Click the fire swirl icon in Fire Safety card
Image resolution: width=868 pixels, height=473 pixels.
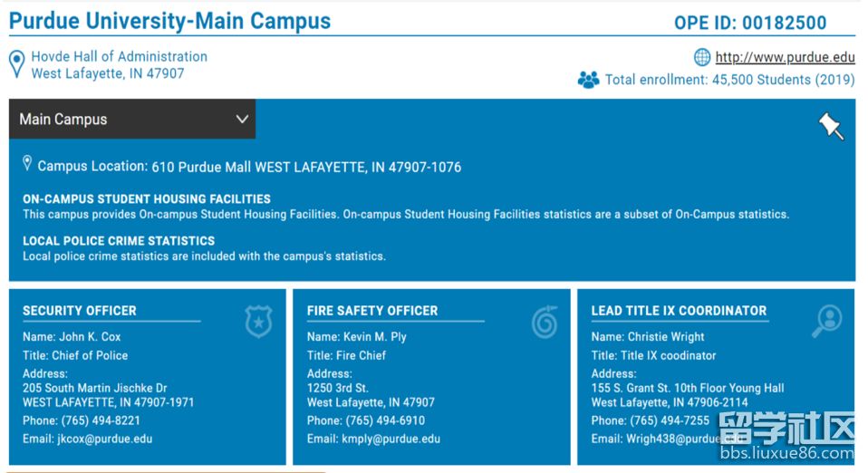point(545,321)
